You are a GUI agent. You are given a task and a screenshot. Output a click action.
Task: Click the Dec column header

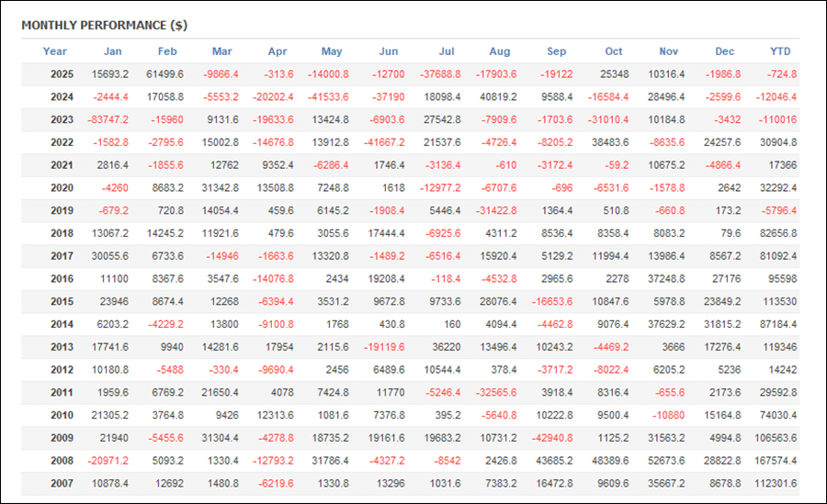(x=725, y=51)
